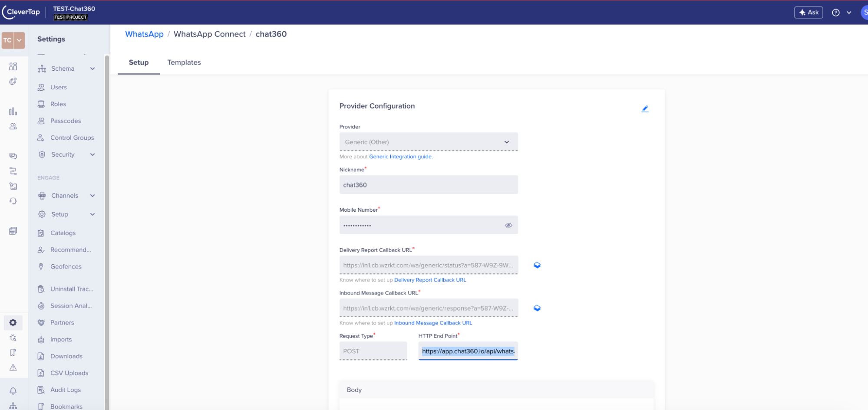Image resolution: width=868 pixels, height=410 pixels.
Task: Copy the Inbound Message Callback URL
Action: point(537,308)
